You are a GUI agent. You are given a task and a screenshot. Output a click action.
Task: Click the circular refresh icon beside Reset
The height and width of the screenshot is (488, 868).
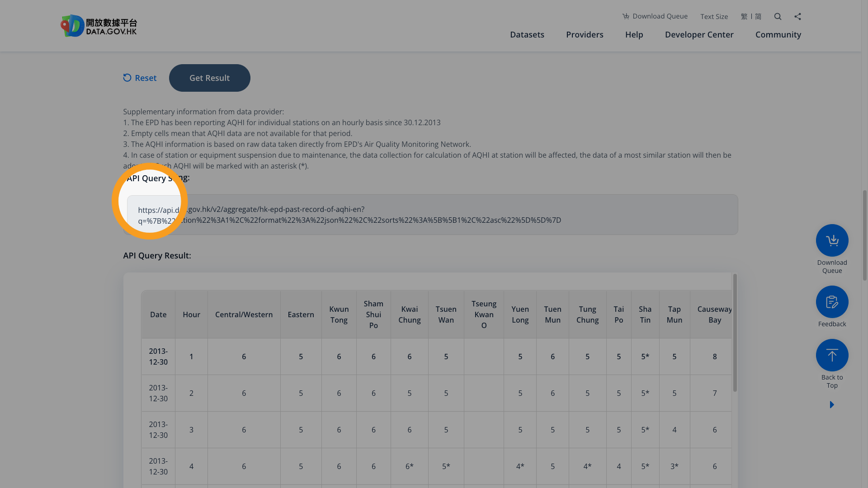[x=127, y=78]
